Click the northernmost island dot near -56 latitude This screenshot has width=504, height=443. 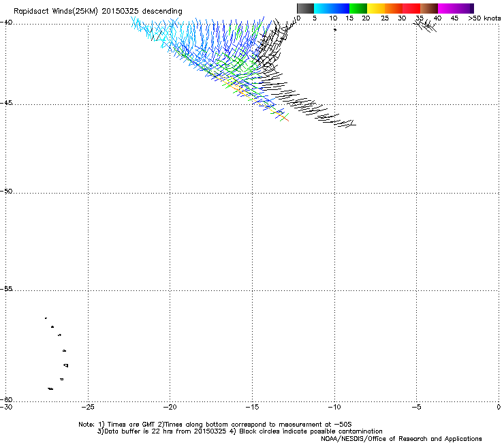(x=46, y=318)
